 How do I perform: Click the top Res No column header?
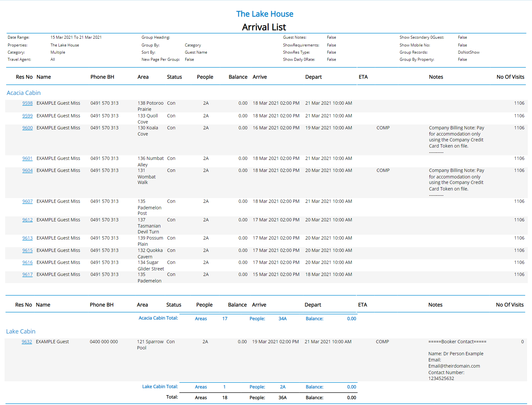coord(24,77)
